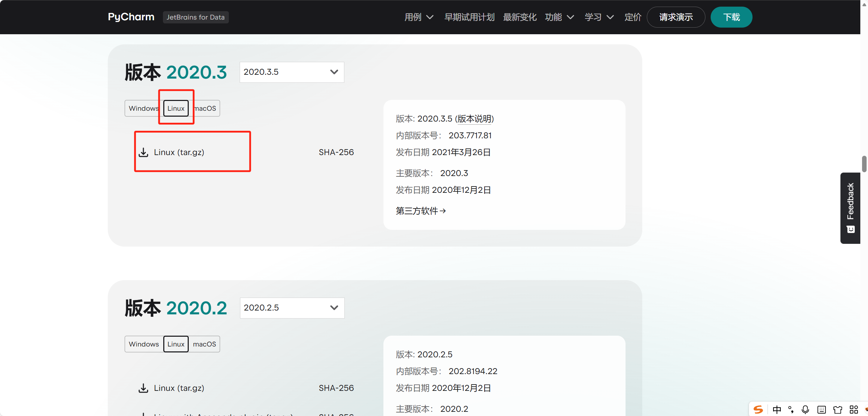Click the Sogou punctuation mode icon
868x416 pixels.
pyautogui.click(x=791, y=409)
